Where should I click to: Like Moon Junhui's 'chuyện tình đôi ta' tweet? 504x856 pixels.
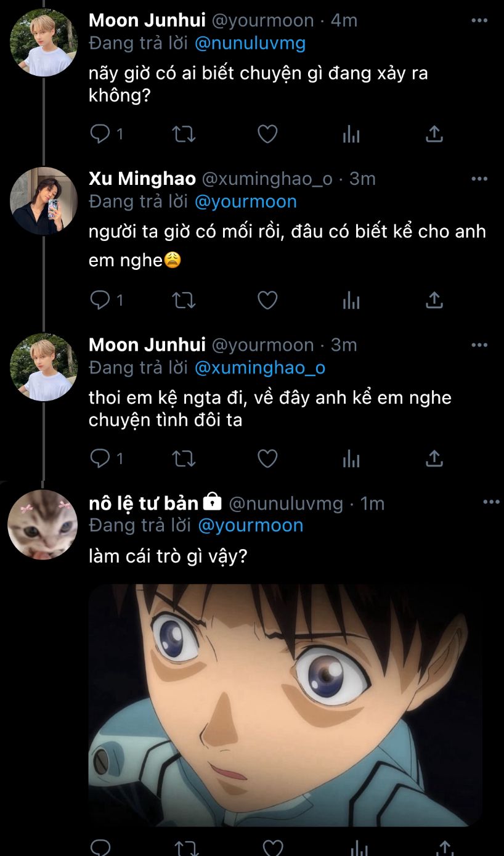pyautogui.click(x=267, y=459)
